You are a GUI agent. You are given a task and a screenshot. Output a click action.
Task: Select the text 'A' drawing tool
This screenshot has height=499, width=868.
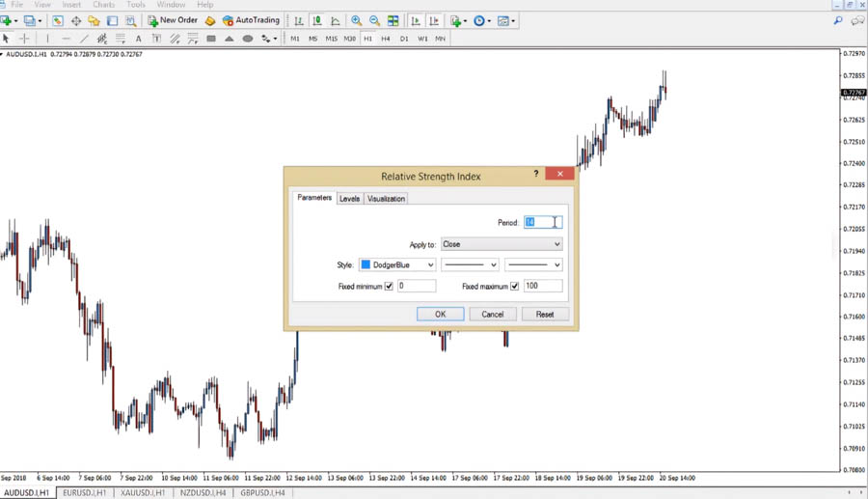point(138,39)
